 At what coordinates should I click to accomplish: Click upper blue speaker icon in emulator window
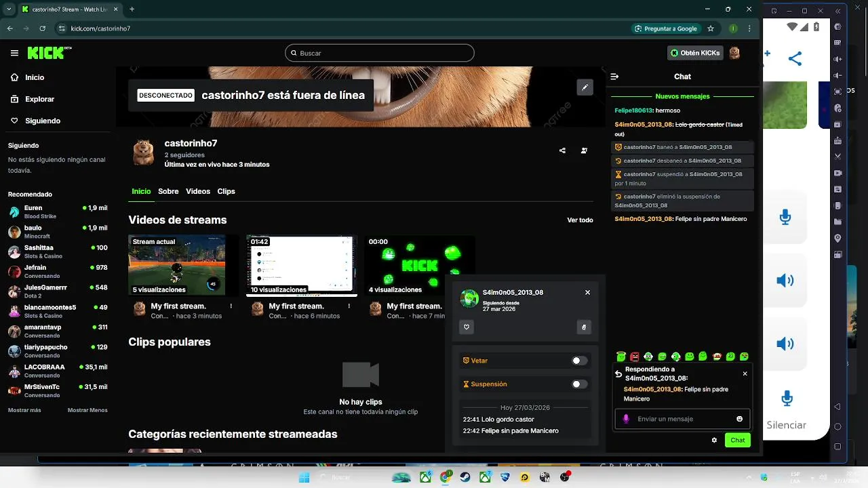click(785, 281)
